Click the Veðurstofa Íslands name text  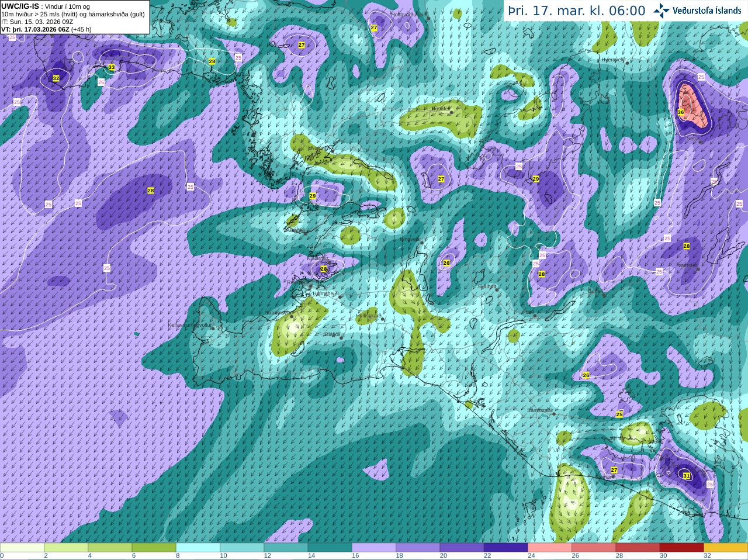pos(707,11)
